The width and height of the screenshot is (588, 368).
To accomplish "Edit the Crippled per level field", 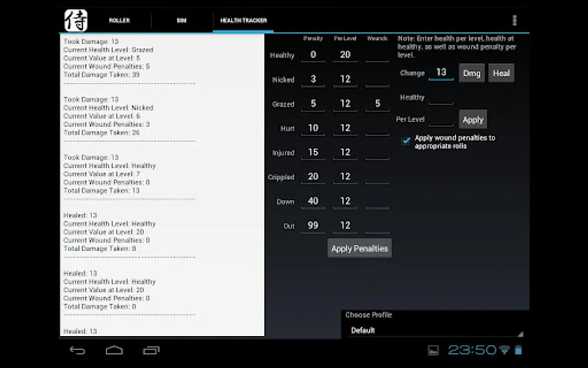I will point(345,177).
